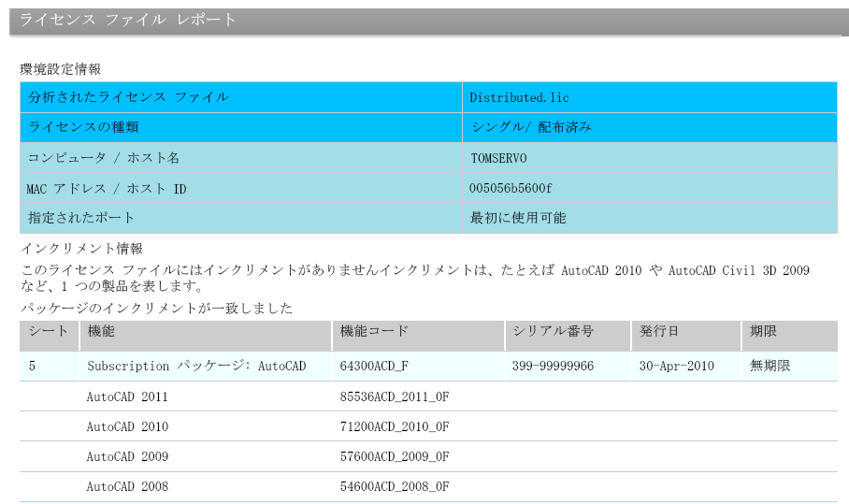The height and width of the screenshot is (504, 849).
Task: Select the 環境設定情報 section heading
Action: tap(61, 69)
